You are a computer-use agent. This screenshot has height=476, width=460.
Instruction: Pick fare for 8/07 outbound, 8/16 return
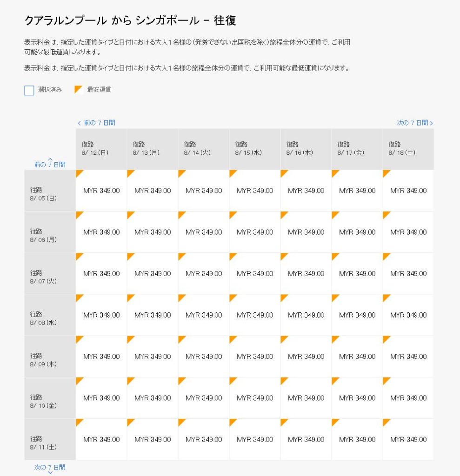click(306, 273)
